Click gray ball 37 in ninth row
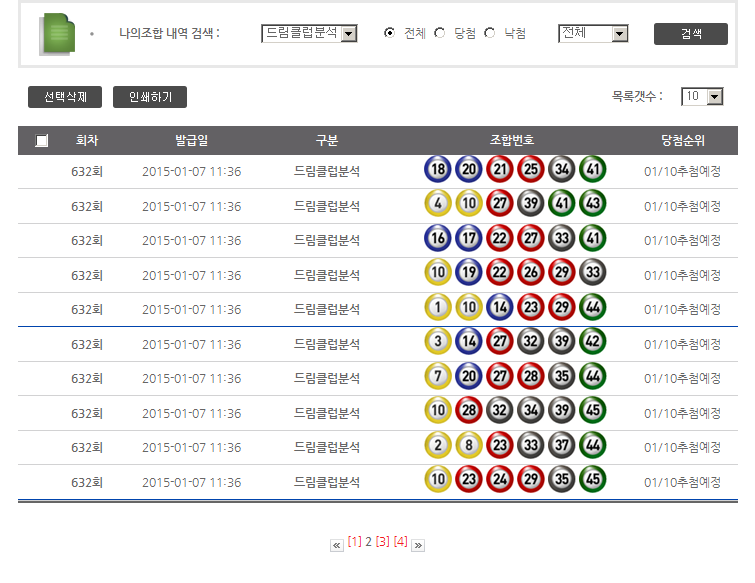Image resolution: width=755 pixels, height=583 pixels. point(561,446)
